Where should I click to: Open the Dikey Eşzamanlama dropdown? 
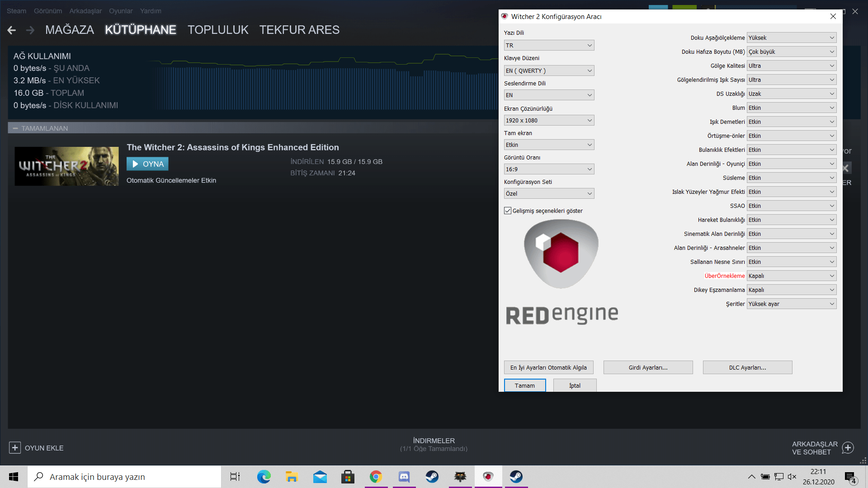click(791, 290)
